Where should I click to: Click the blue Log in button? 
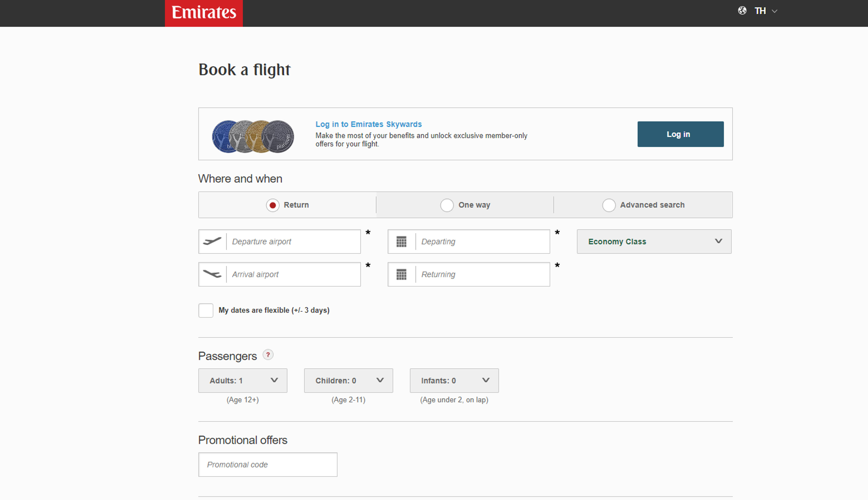(x=680, y=134)
